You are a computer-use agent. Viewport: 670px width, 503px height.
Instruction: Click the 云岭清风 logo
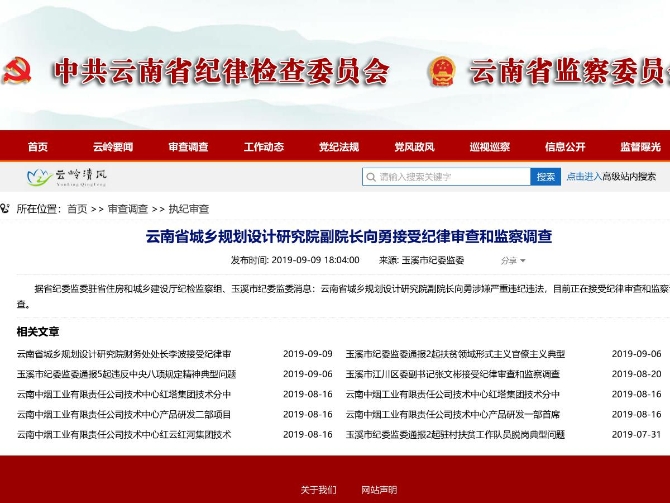pos(67,177)
